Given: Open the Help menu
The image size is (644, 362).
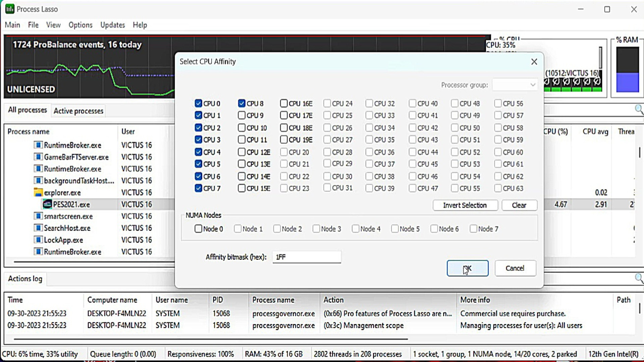Looking at the screenshot, I should (x=140, y=25).
